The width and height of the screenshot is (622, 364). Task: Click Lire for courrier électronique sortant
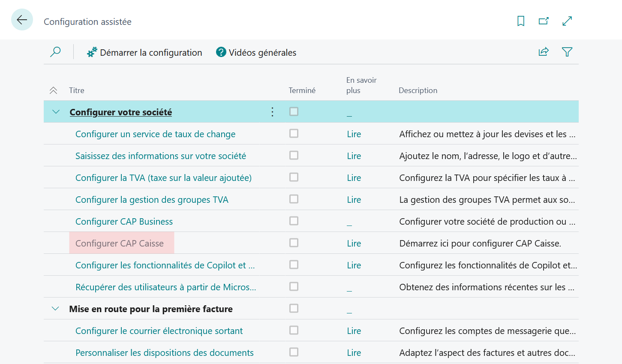click(x=354, y=331)
